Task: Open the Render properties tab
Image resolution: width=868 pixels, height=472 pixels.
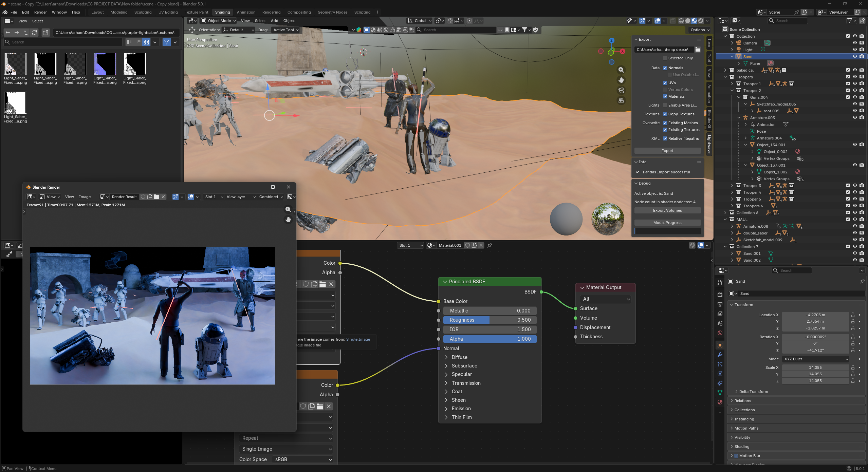Action: pos(720,295)
